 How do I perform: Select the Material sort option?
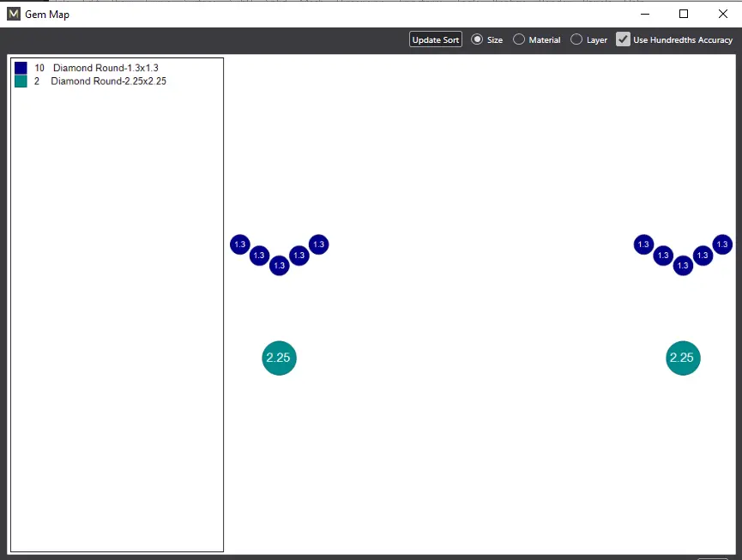coord(519,39)
